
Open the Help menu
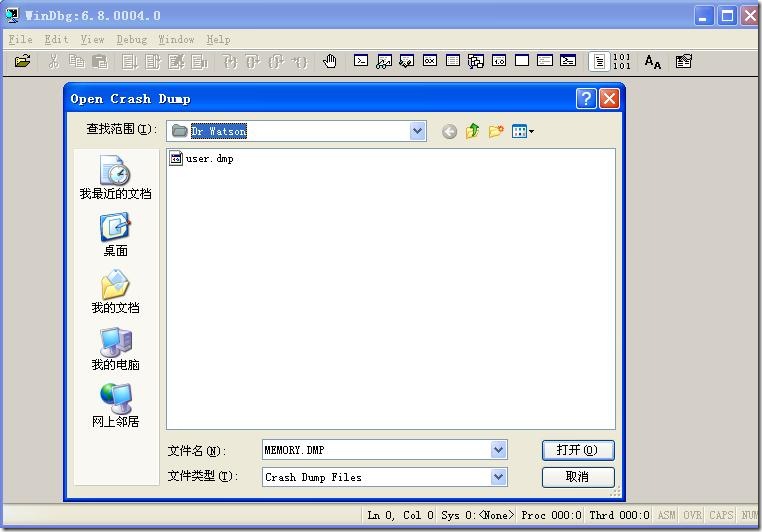(x=218, y=39)
